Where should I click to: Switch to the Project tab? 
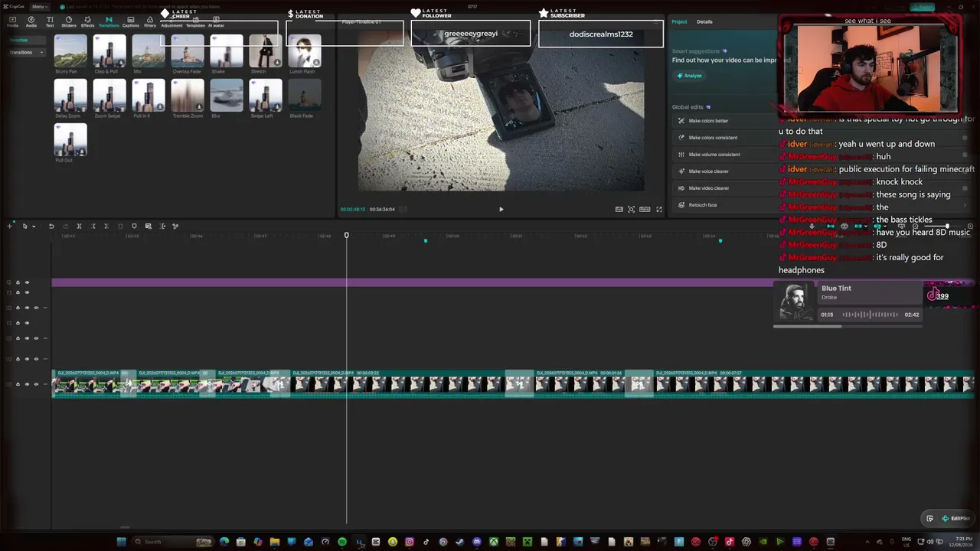click(679, 21)
